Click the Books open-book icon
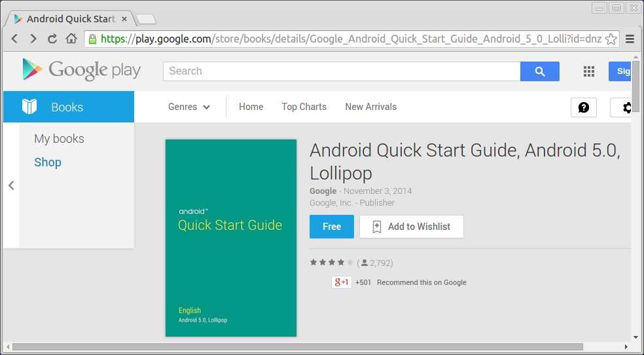644x355 pixels. (x=29, y=107)
